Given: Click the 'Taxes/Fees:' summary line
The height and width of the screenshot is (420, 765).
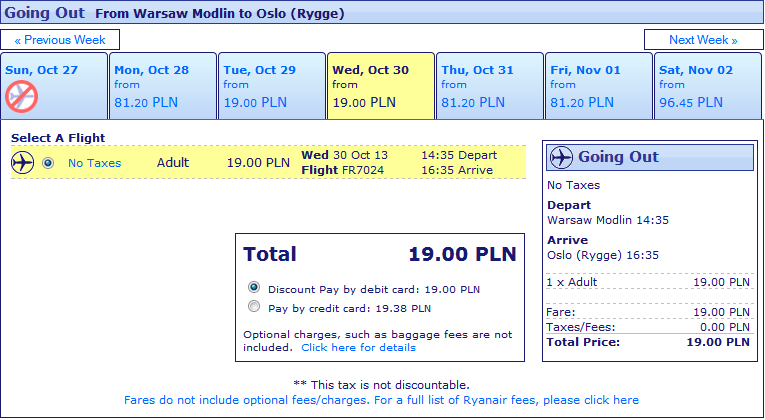Looking at the screenshot, I should 648,327.
